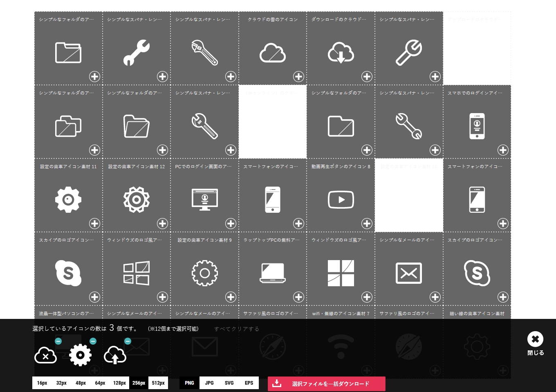Image resolution: width=556 pixels, height=392 pixels.
Task: Click the 動画再生ボタンのアイコン 8 title text
Action: click(341, 167)
